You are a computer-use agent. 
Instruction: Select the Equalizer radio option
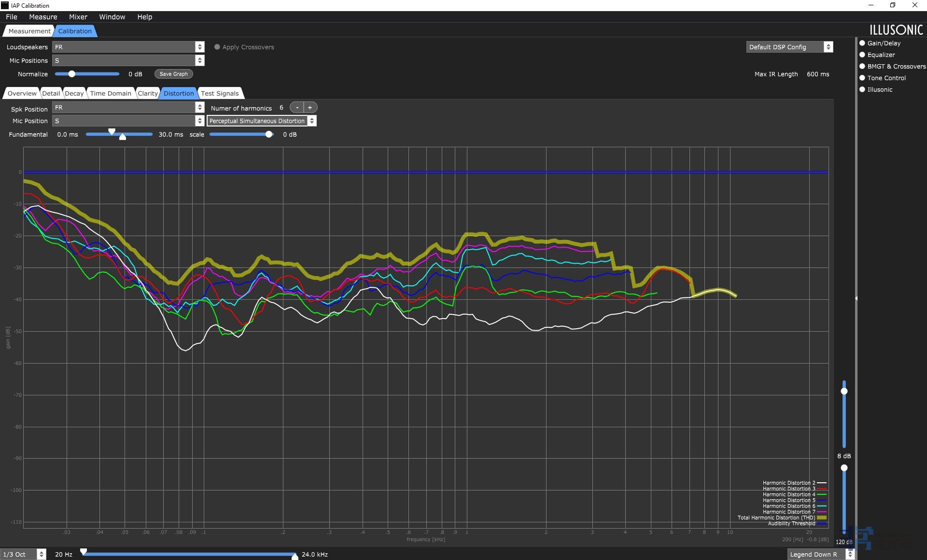862,55
